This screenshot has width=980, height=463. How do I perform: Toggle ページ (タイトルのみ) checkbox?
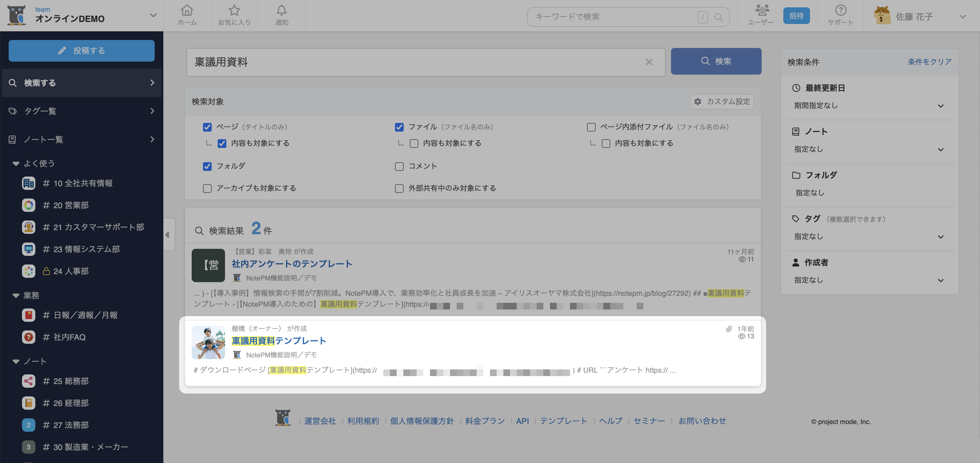pos(207,127)
